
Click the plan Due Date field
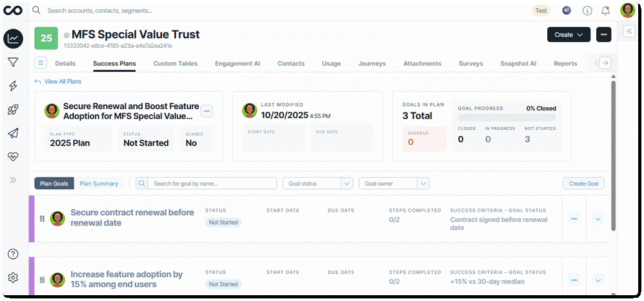pyautogui.click(x=342, y=139)
